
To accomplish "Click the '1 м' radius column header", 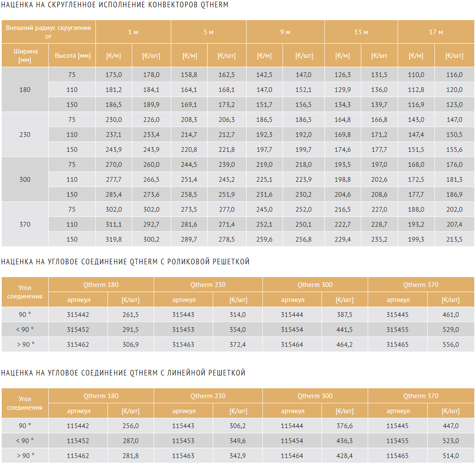I will click(133, 32).
